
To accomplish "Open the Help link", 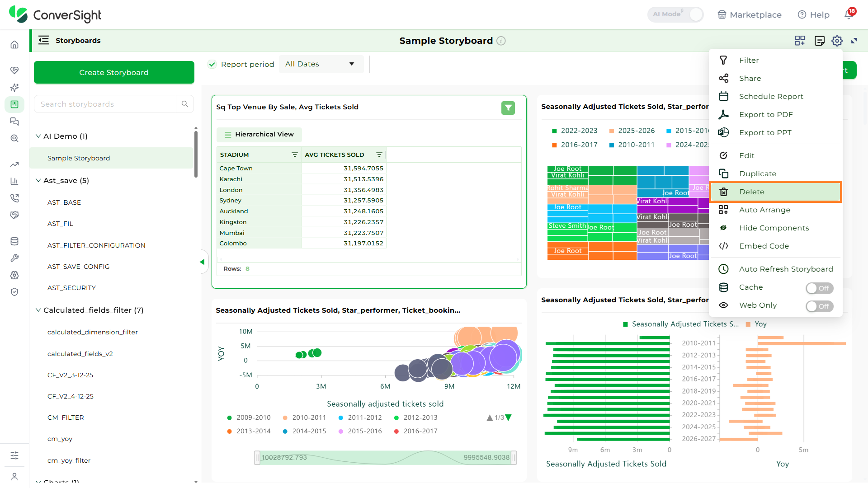I will (x=814, y=14).
